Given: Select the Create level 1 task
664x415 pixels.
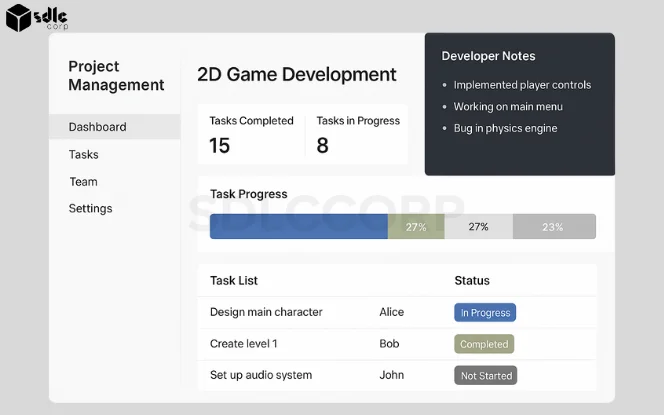Looking at the screenshot, I should tap(243, 343).
